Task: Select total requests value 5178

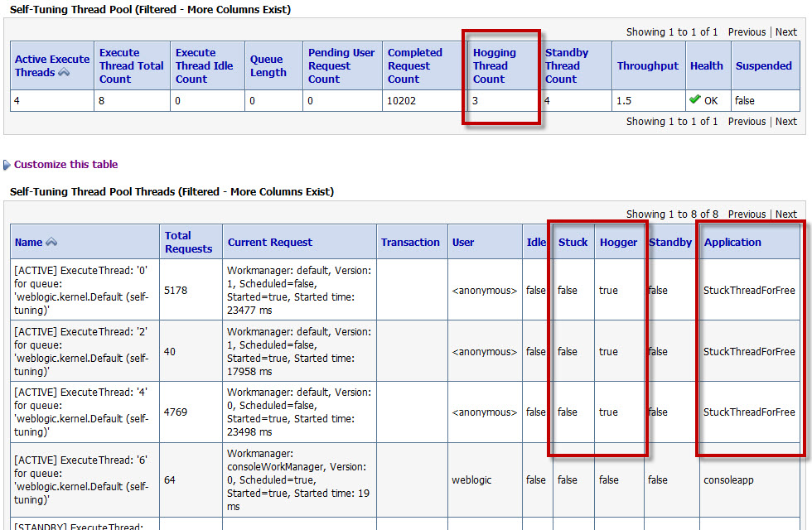Action: (x=176, y=291)
